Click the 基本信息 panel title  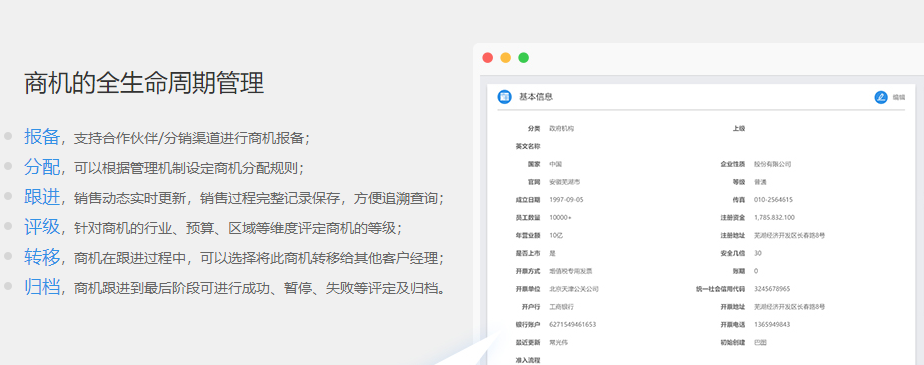click(536, 97)
